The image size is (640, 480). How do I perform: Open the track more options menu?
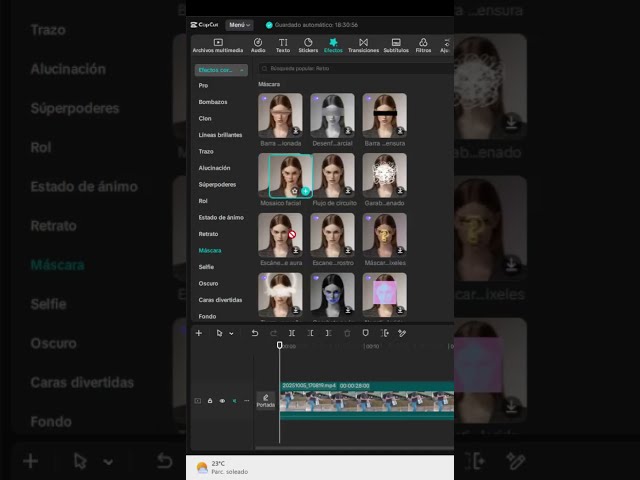(247, 401)
